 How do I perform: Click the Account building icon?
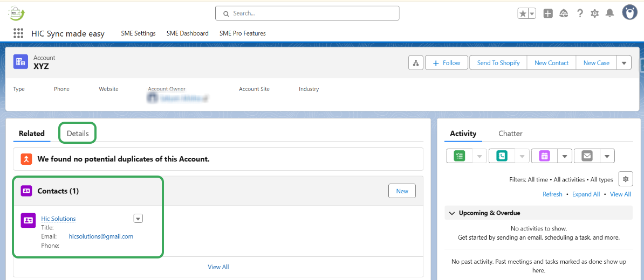pos(20,61)
